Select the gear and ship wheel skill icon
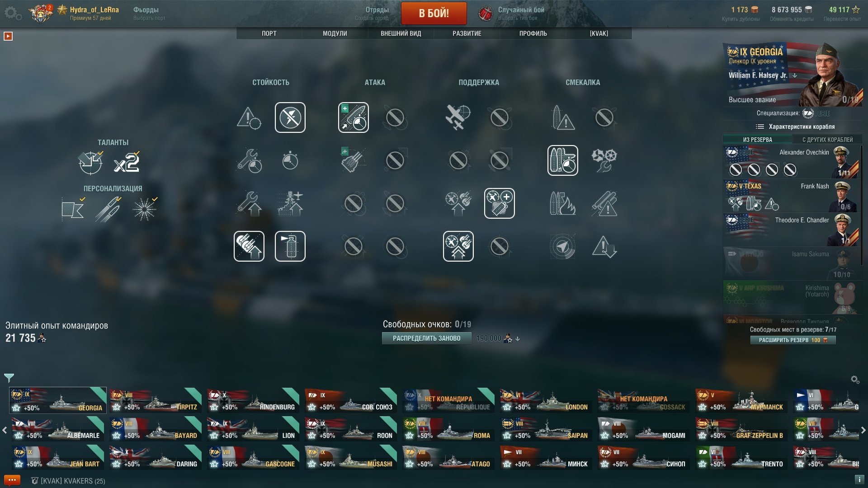This screenshot has height=488, width=868. pyautogui.click(x=604, y=160)
